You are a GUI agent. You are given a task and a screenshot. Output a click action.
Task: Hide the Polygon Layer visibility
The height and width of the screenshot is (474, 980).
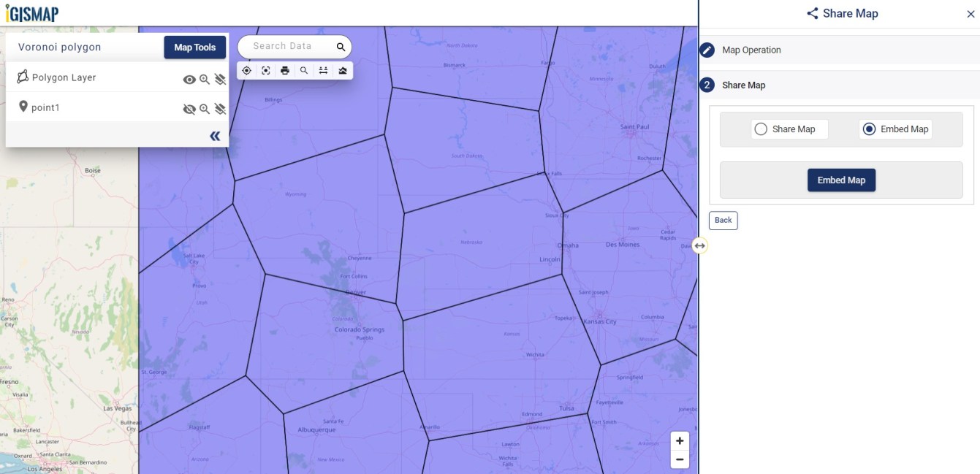189,79
